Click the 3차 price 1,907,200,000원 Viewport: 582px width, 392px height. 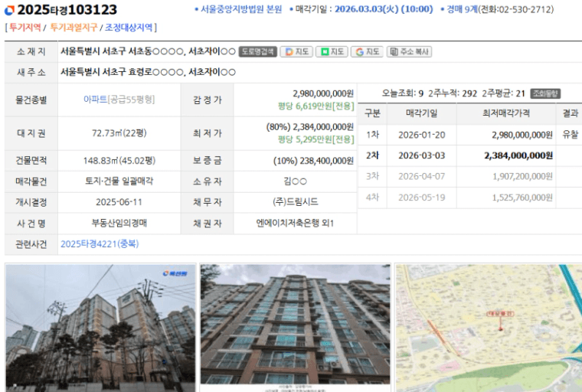[522, 177]
